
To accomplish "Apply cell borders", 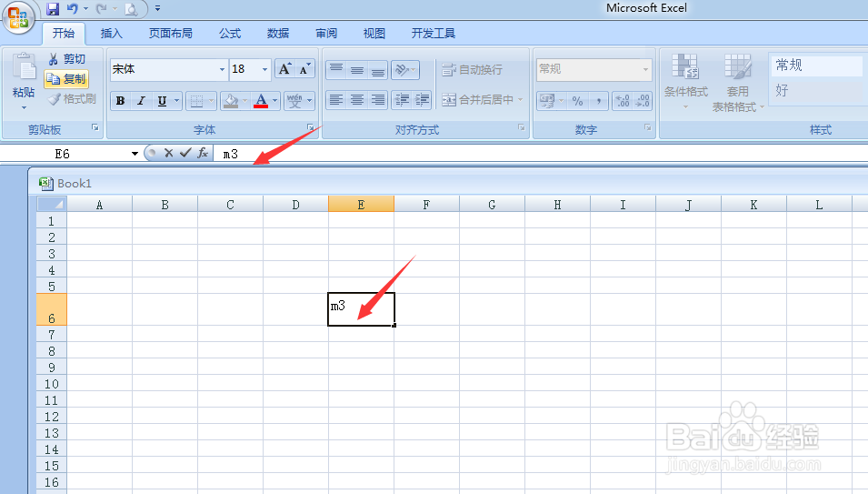I will [196, 101].
